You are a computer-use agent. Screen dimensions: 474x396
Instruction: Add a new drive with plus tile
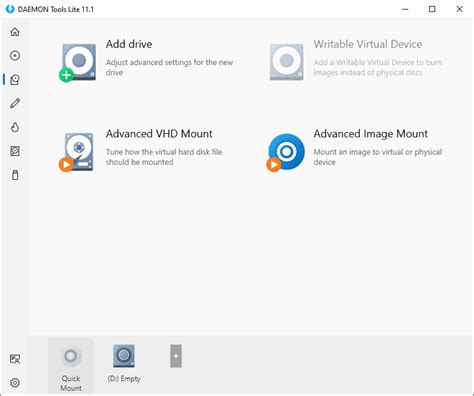click(176, 356)
